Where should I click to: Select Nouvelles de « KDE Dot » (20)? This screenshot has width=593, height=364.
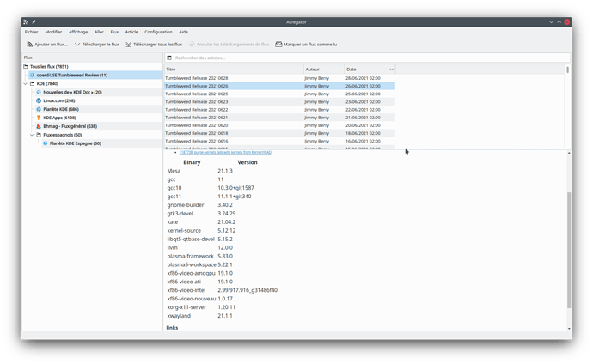[72, 92]
